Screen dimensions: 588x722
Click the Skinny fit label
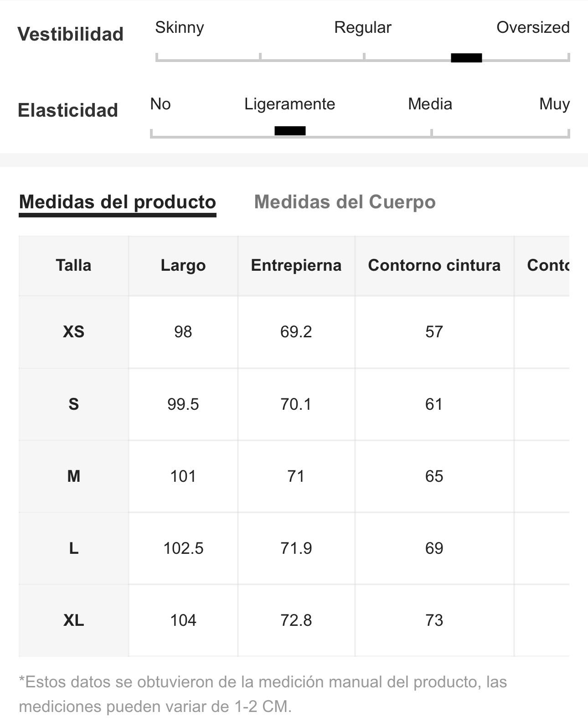pos(180,27)
